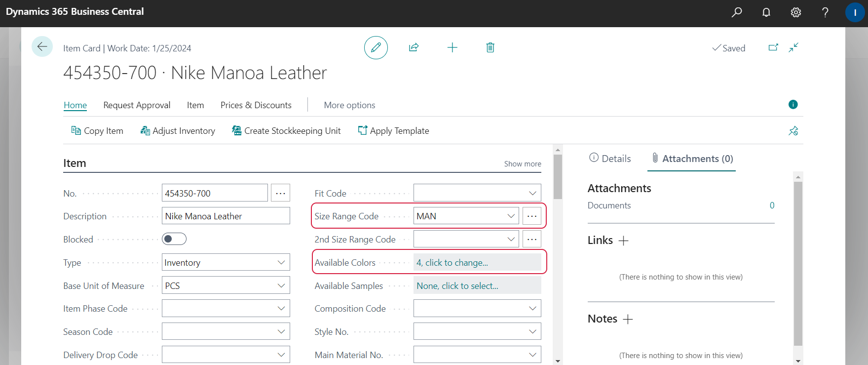Open Size Range Code ellipsis button
Image resolution: width=868 pixels, height=365 pixels.
point(531,216)
